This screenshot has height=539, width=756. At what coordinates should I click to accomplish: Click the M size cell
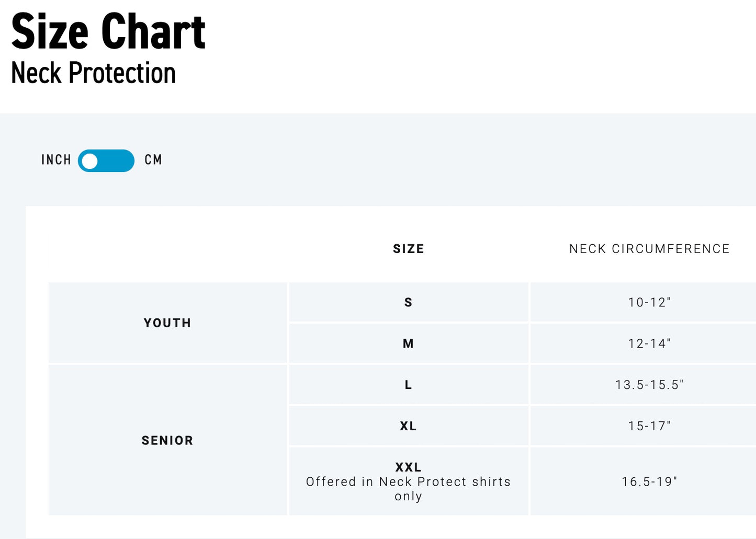coord(409,344)
